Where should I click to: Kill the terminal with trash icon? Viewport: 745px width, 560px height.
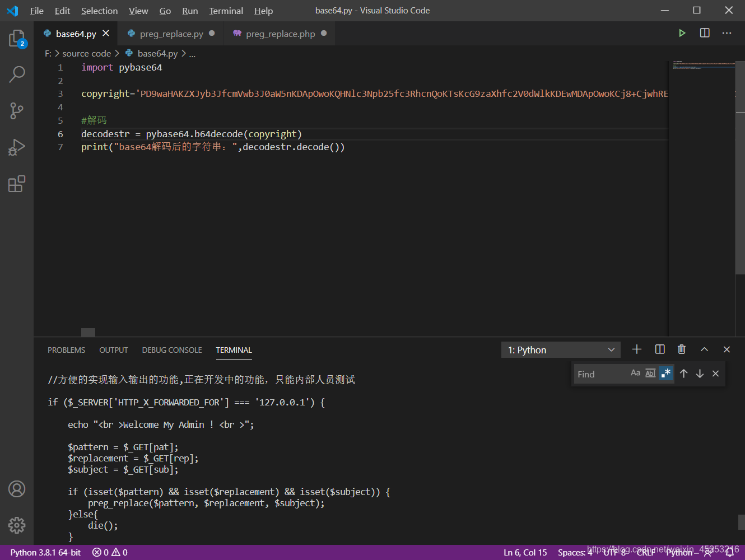[x=682, y=349]
